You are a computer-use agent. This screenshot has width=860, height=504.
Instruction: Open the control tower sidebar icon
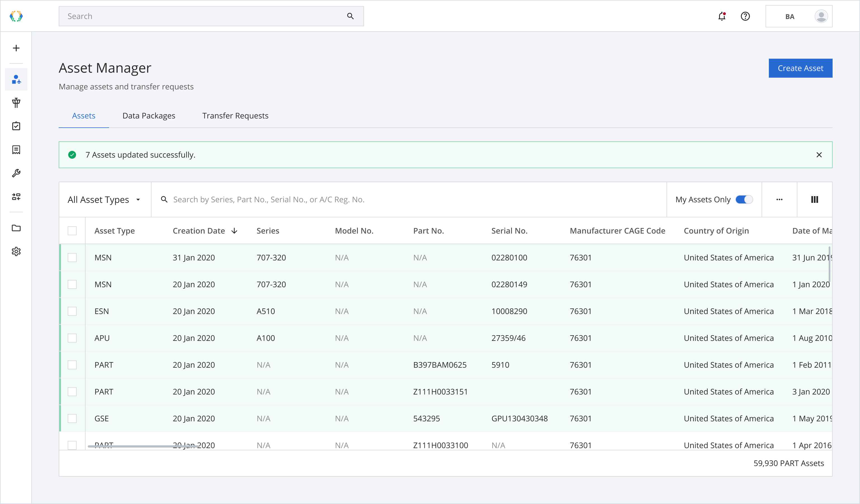click(x=16, y=103)
